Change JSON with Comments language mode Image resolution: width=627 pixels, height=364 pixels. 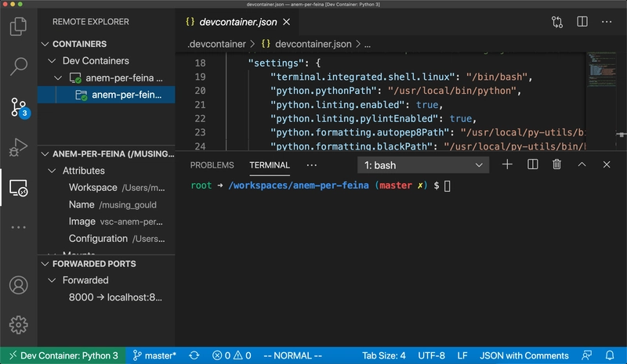click(x=524, y=355)
